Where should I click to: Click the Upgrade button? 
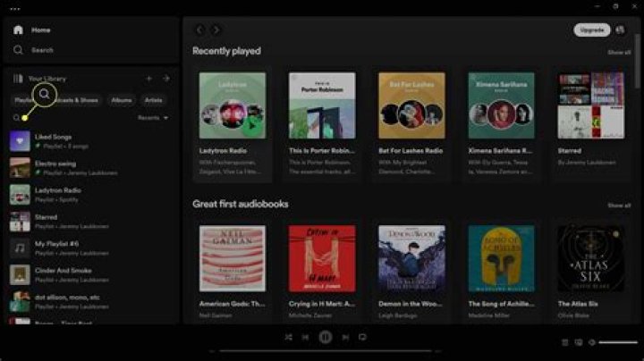pyautogui.click(x=592, y=30)
